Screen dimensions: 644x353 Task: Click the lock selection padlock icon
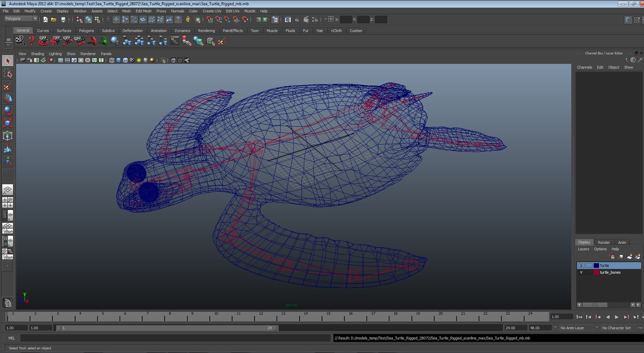pyautogui.click(x=188, y=19)
